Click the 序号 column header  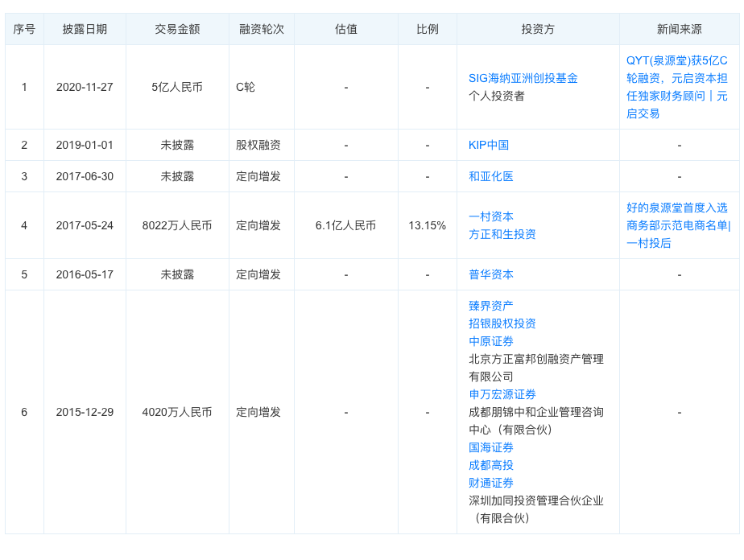click(24, 30)
